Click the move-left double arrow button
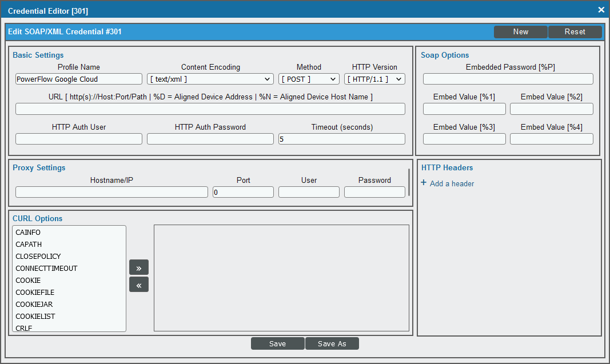The height and width of the screenshot is (364, 610). point(139,285)
